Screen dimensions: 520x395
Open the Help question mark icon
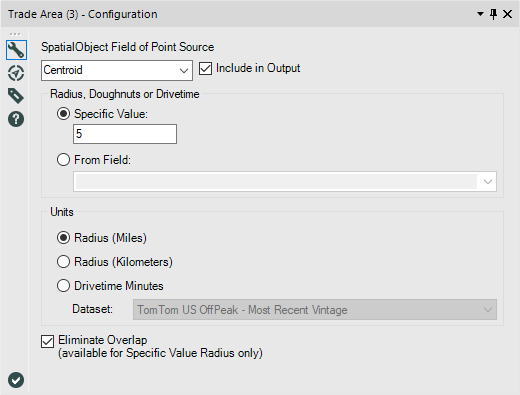pos(16,119)
